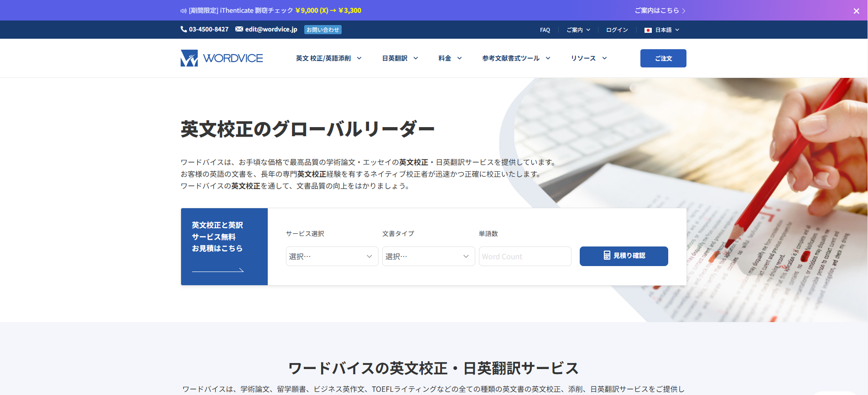Click the phone icon beside 03-4500-8427

click(x=184, y=29)
